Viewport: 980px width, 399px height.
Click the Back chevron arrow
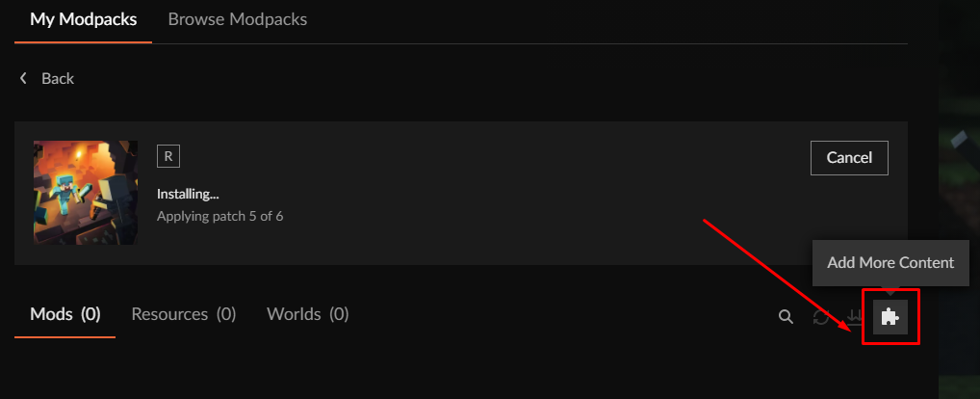(23, 78)
